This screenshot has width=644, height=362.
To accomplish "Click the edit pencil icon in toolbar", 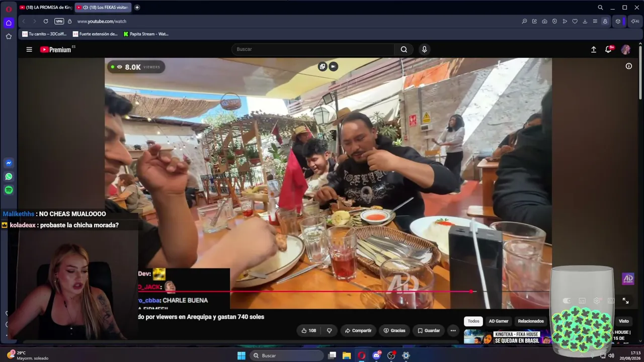I will [534, 21].
